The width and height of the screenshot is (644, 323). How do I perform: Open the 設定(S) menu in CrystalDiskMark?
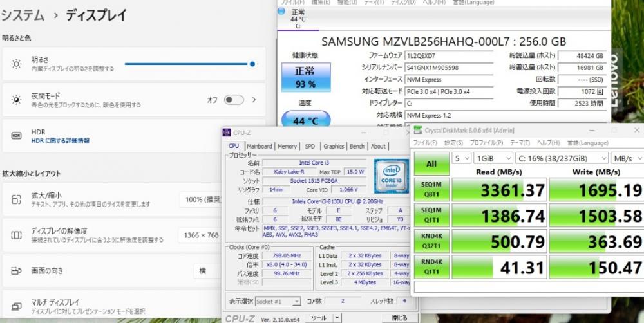point(453,143)
